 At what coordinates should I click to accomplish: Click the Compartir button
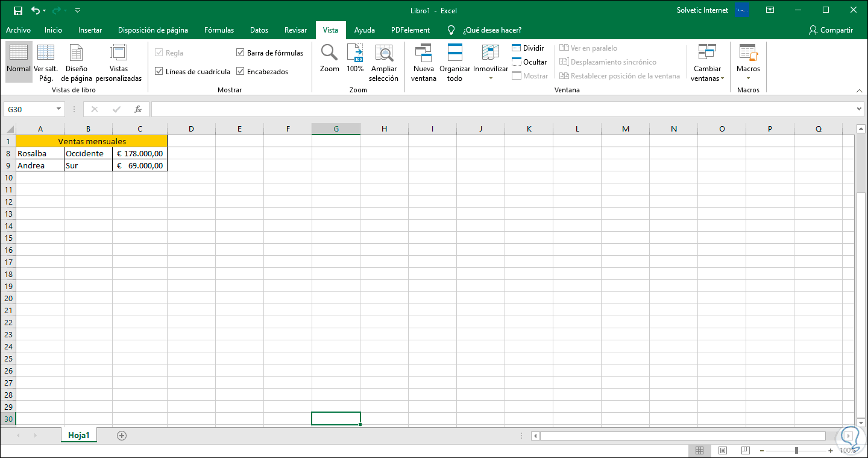(832, 30)
